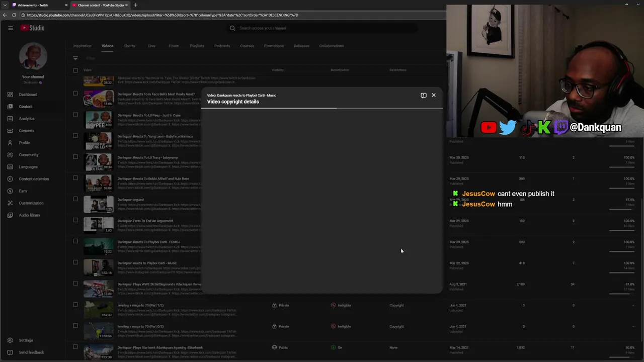Check the Farts To End An Arguement row
Screen dimensions: 644x362
point(75,220)
